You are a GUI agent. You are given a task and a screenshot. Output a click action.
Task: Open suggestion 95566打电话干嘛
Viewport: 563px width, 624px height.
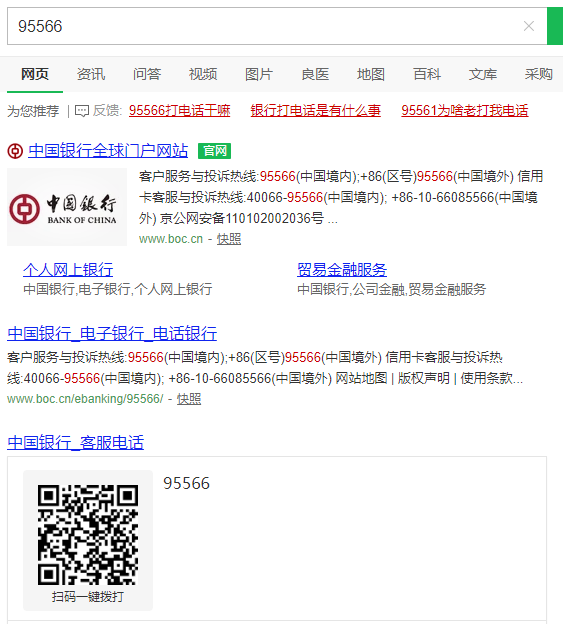(179, 111)
